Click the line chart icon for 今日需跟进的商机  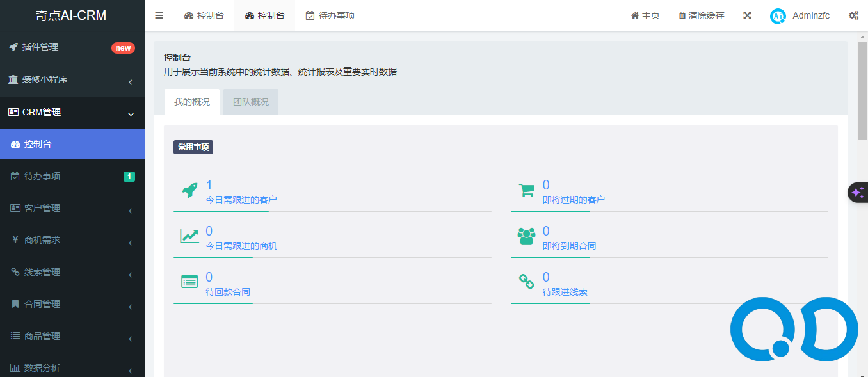coord(189,236)
